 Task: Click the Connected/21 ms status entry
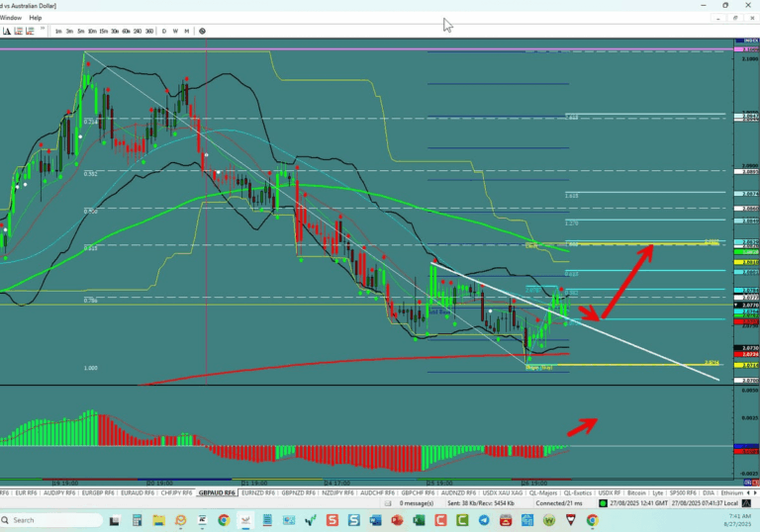tap(559, 503)
